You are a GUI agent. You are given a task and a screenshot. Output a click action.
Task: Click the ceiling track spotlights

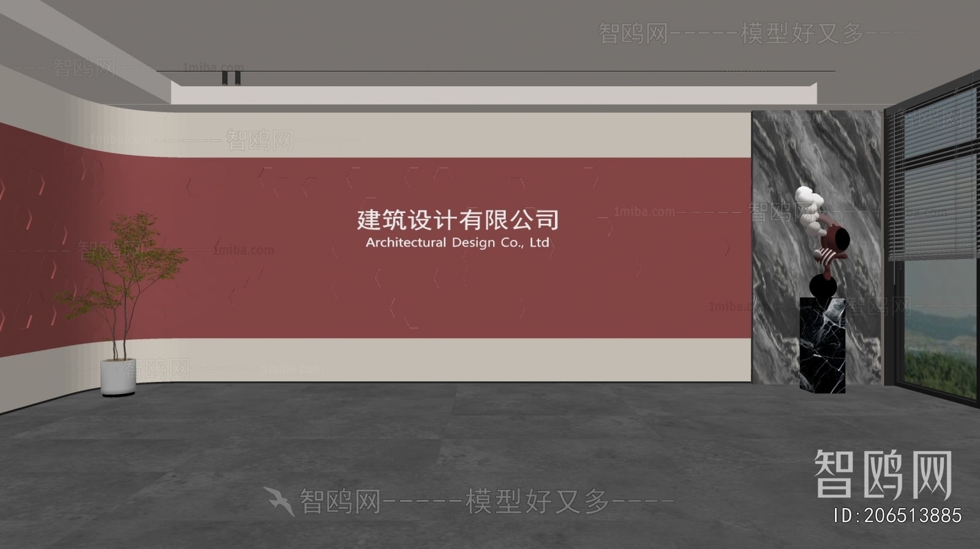[x=231, y=78]
